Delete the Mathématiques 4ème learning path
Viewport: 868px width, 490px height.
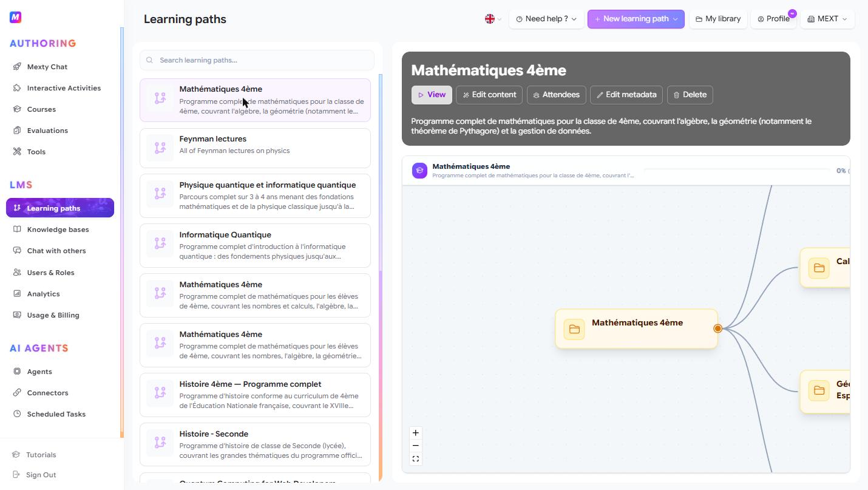690,95
